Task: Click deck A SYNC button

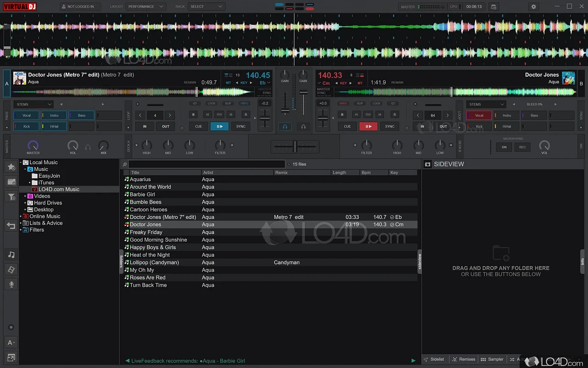Action: 241,126
